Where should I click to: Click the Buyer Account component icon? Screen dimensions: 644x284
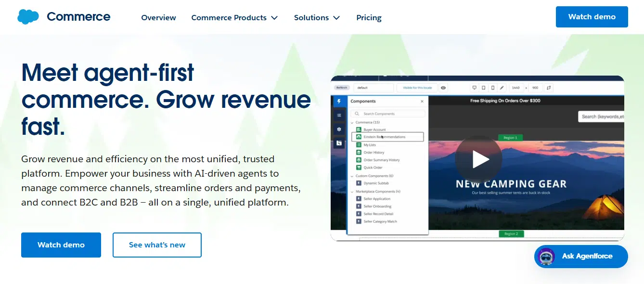[359, 129]
